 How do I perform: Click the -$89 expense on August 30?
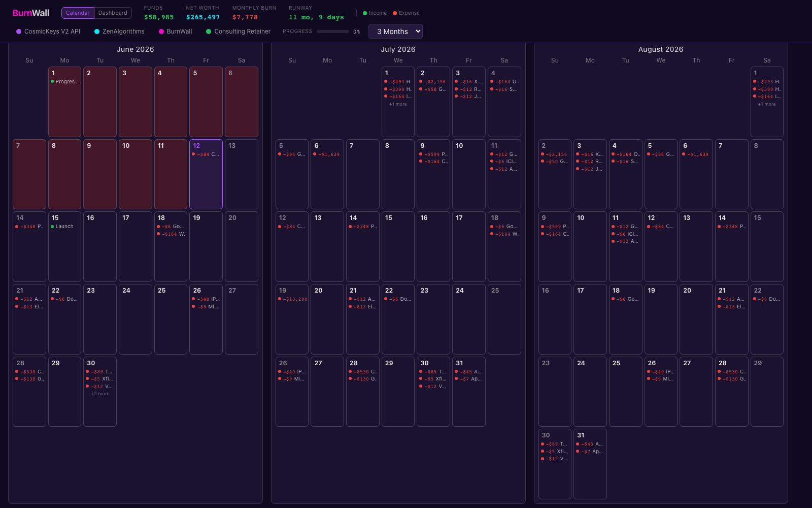pos(555,444)
